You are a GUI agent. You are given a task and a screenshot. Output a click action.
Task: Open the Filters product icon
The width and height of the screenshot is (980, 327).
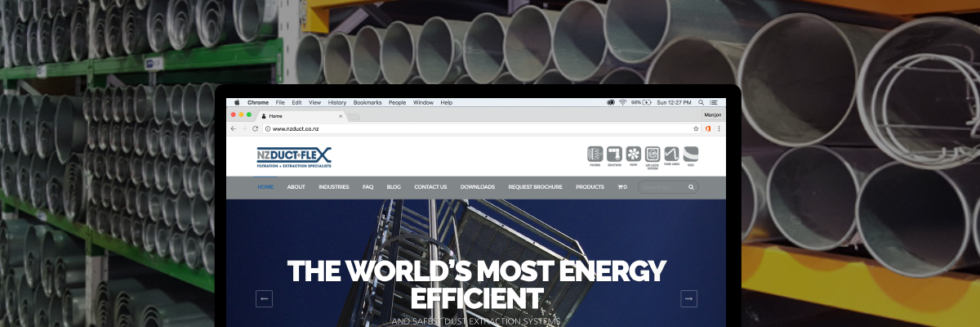click(595, 156)
